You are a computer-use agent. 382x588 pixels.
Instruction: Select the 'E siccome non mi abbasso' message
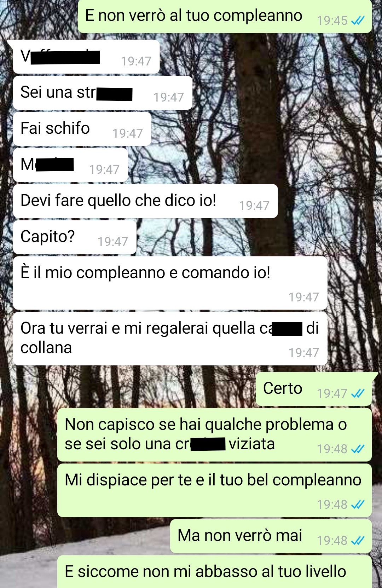pos(215,572)
